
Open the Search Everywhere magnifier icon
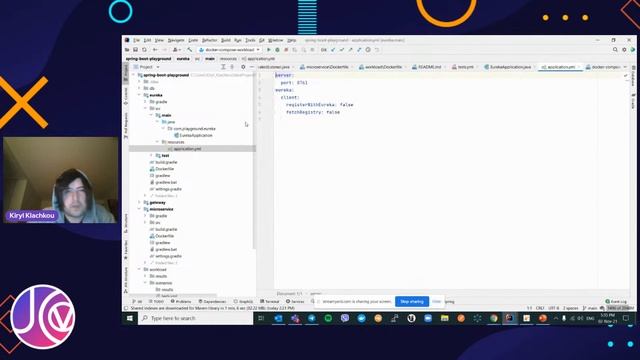tap(615, 50)
